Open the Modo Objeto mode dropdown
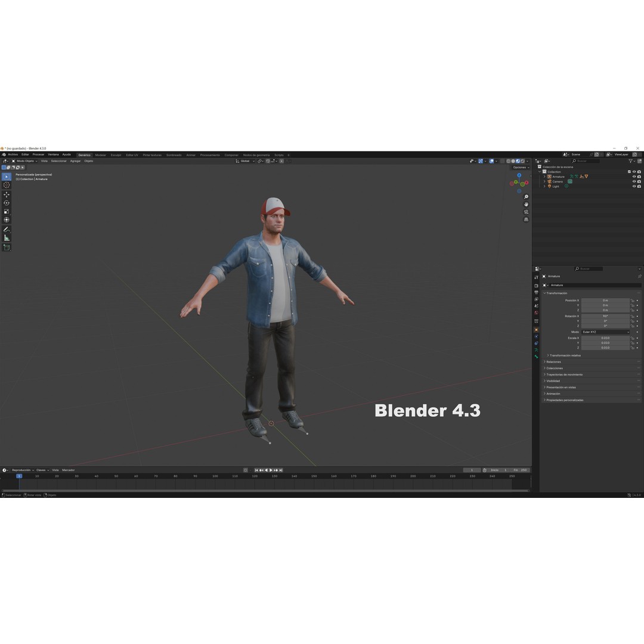Viewport: 644px width, 644px height. pos(24,161)
